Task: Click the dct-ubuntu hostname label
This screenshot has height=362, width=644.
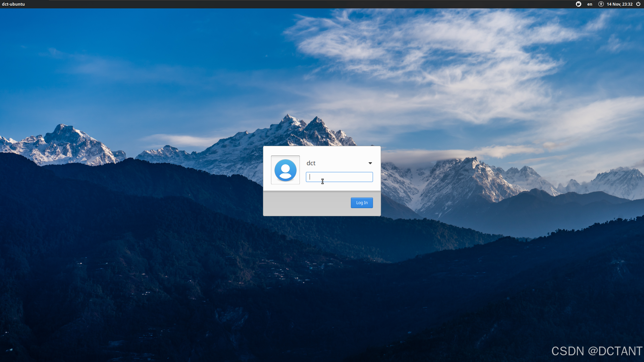Action: coord(13,4)
